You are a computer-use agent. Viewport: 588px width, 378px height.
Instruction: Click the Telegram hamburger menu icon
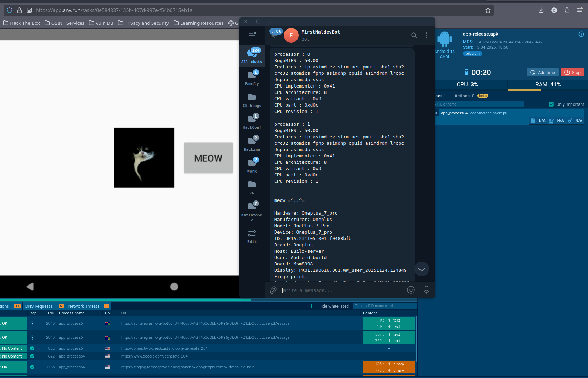(252, 35)
